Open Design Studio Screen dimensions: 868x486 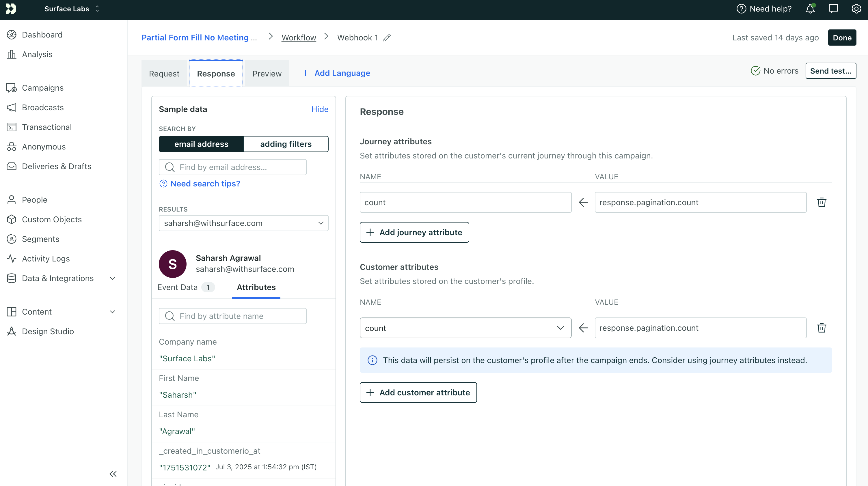click(x=48, y=331)
